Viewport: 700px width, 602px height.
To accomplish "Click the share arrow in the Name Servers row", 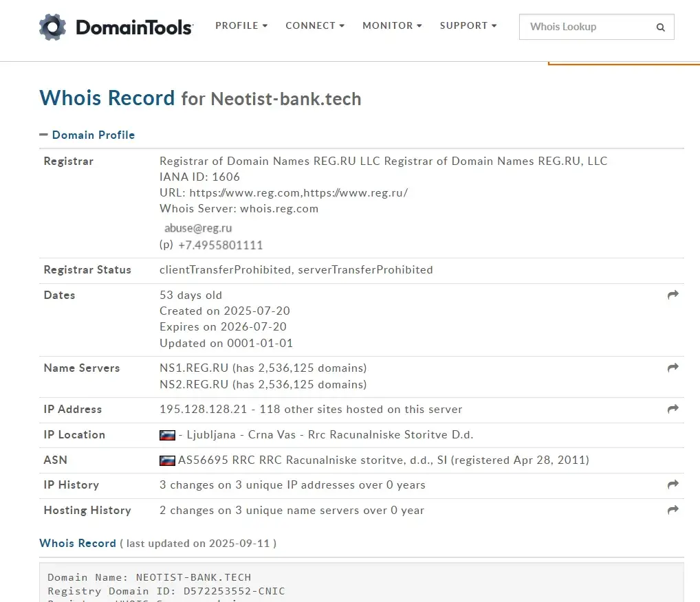I will 672,367.
